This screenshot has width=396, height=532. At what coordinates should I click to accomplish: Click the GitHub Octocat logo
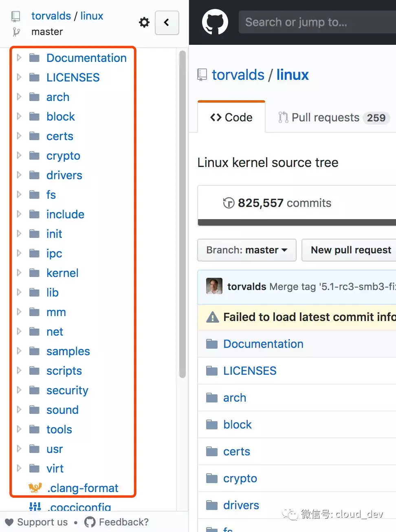(x=215, y=22)
